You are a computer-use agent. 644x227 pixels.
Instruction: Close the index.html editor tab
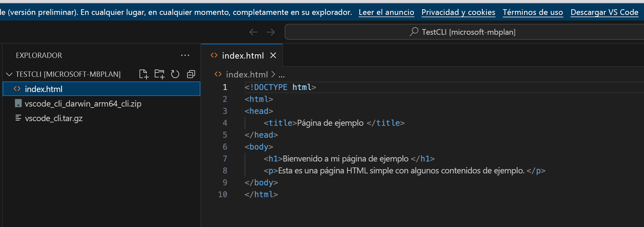pyautogui.click(x=273, y=55)
